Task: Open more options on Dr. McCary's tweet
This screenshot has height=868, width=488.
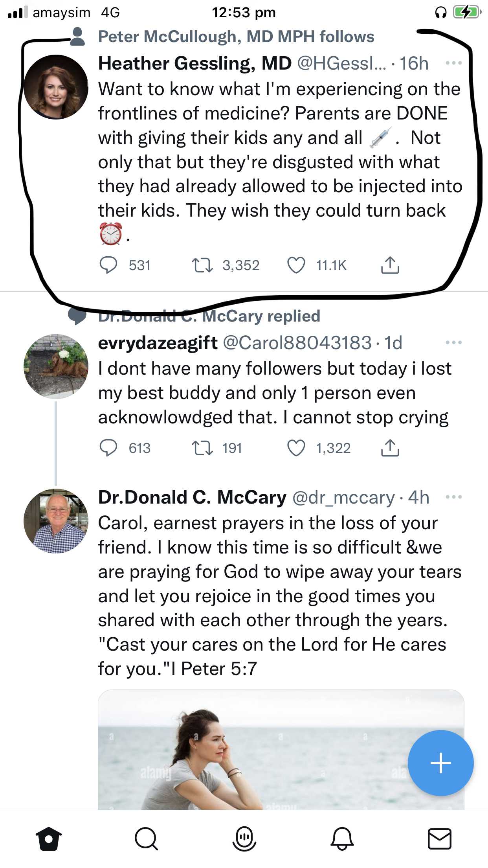Action: pos(453,497)
